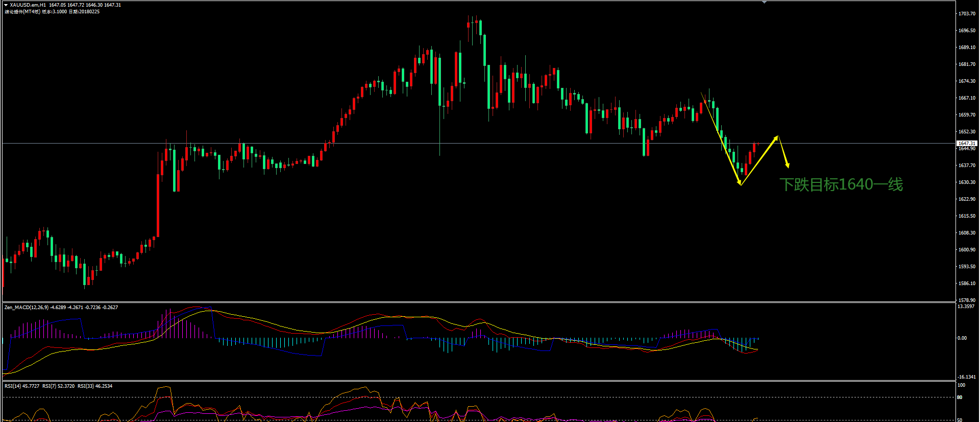Click the 80 RSI scale value
980x422 pixels.
point(960,397)
